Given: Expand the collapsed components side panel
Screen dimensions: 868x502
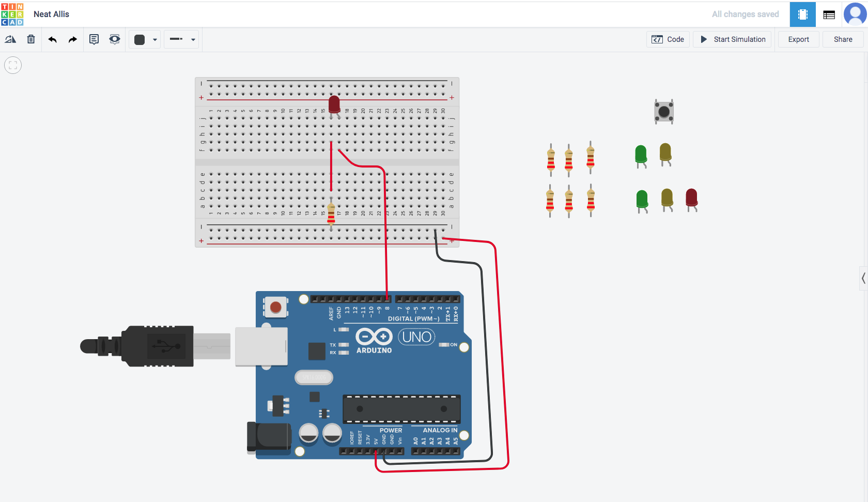Looking at the screenshot, I should tap(863, 279).
